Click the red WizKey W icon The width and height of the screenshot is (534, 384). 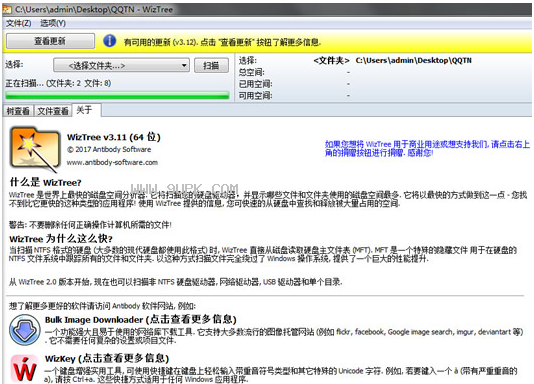click(24, 369)
